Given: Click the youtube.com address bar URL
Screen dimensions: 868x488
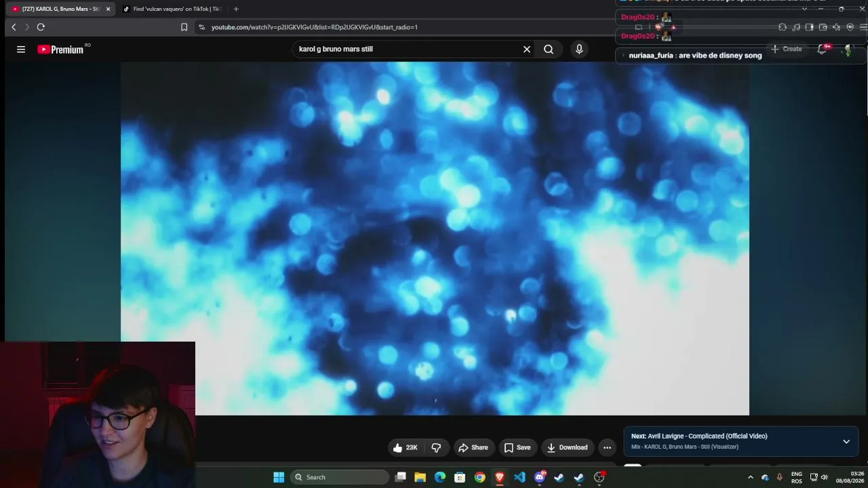Looking at the screenshot, I should point(314,27).
